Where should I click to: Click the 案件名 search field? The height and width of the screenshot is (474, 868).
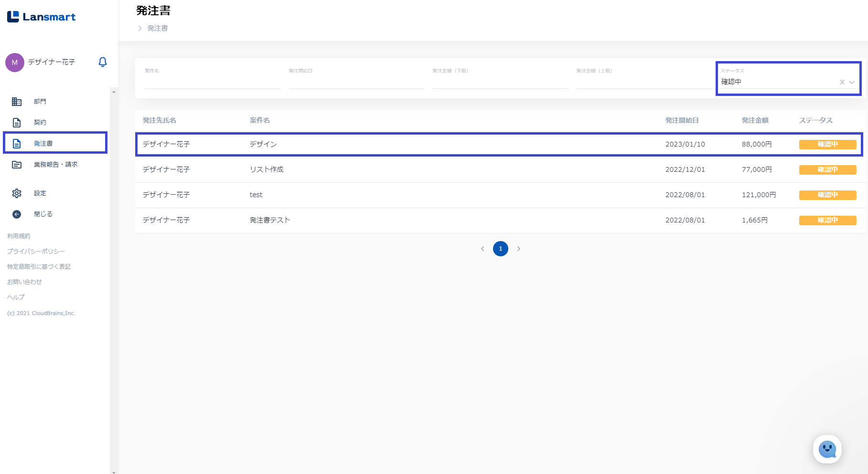tap(213, 82)
